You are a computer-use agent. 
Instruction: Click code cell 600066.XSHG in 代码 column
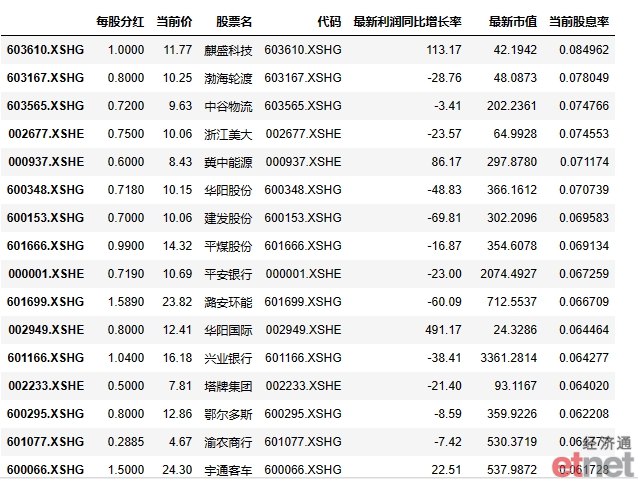(x=303, y=470)
